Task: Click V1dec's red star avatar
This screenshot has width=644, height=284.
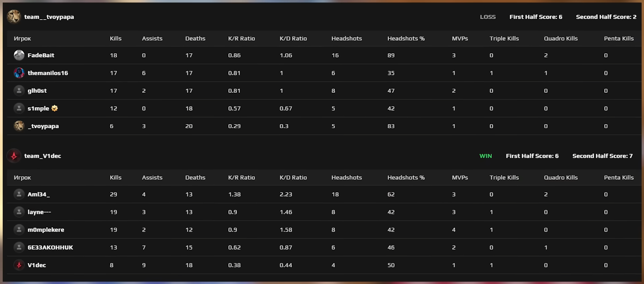Action: coord(19,265)
